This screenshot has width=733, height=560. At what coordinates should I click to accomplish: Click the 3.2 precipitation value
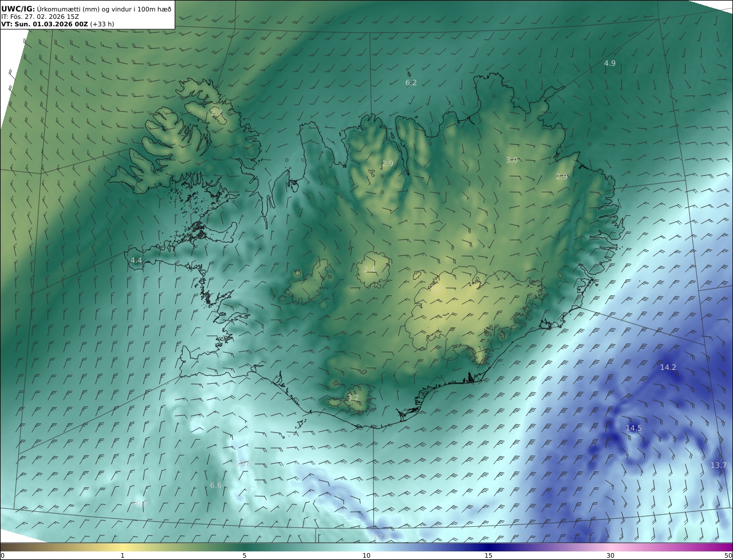pyautogui.click(x=353, y=397)
